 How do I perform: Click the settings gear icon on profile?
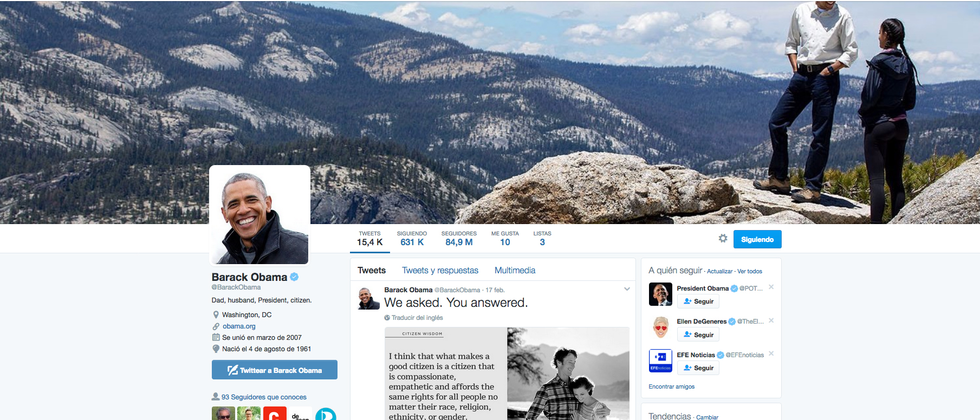[723, 239]
